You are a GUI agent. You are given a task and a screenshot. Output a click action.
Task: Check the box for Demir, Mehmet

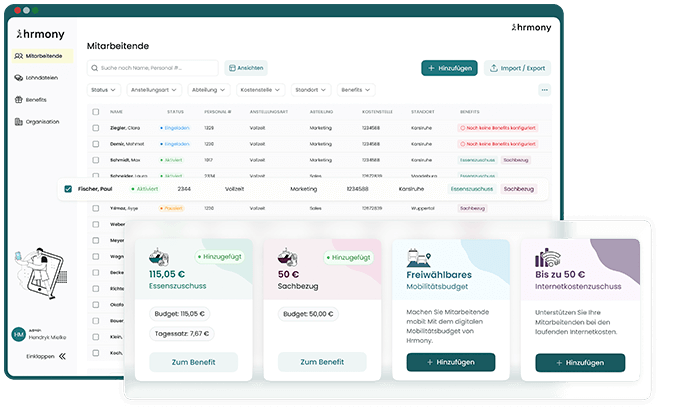pos(95,144)
